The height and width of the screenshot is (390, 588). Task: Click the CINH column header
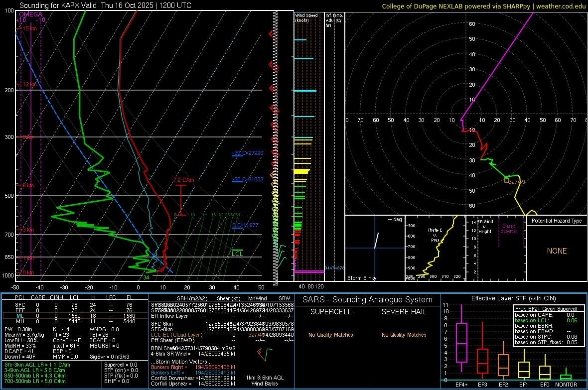click(x=57, y=297)
